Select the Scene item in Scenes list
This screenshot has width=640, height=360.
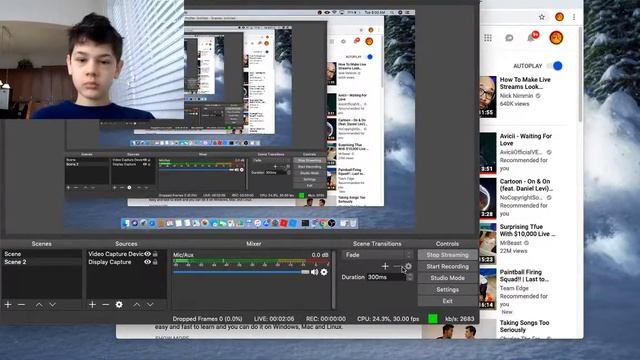[41, 254]
